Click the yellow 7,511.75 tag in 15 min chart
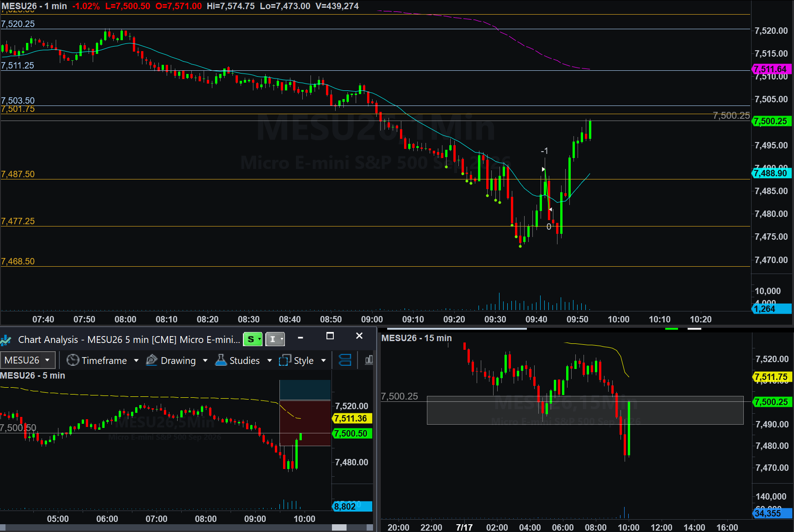 pyautogui.click(x=772, y=377)
